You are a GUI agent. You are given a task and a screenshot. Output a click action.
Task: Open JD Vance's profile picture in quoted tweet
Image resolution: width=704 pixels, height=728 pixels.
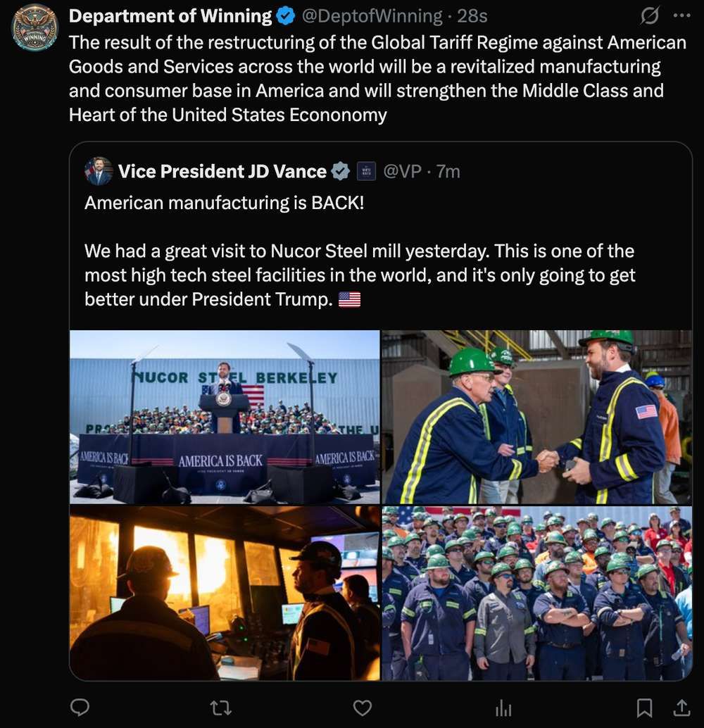[99, 171]
